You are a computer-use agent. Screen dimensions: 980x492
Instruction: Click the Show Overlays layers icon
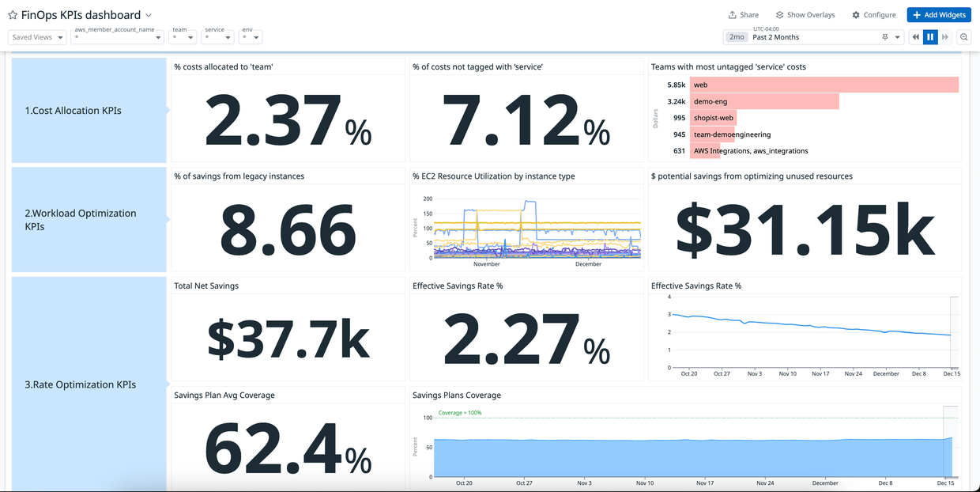(x=779, y=15)
